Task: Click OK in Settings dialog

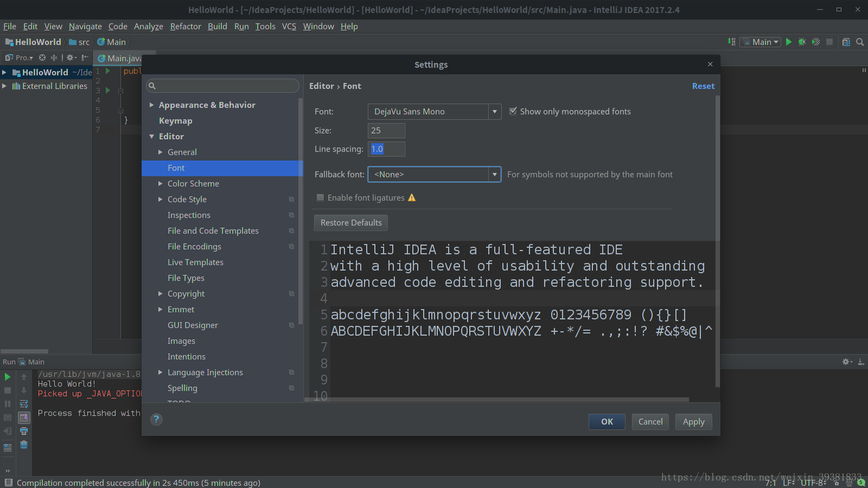Action: (607, 422)
